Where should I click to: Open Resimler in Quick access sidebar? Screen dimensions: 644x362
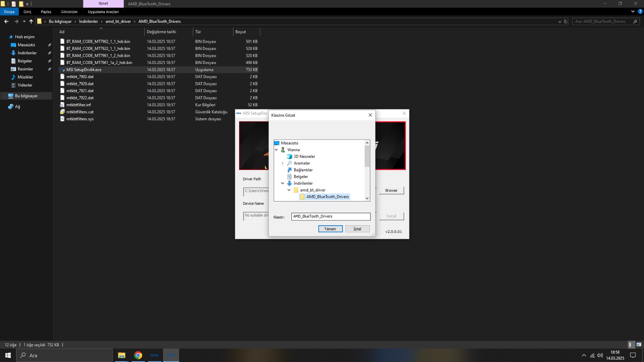pos(25,69)
